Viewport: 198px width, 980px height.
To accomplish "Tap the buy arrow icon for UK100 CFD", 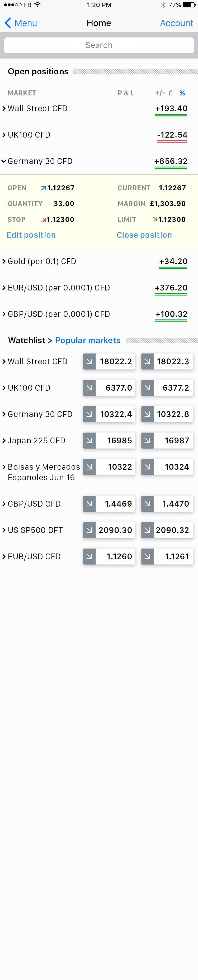I will pyautogui.click(x=147, y=388).
